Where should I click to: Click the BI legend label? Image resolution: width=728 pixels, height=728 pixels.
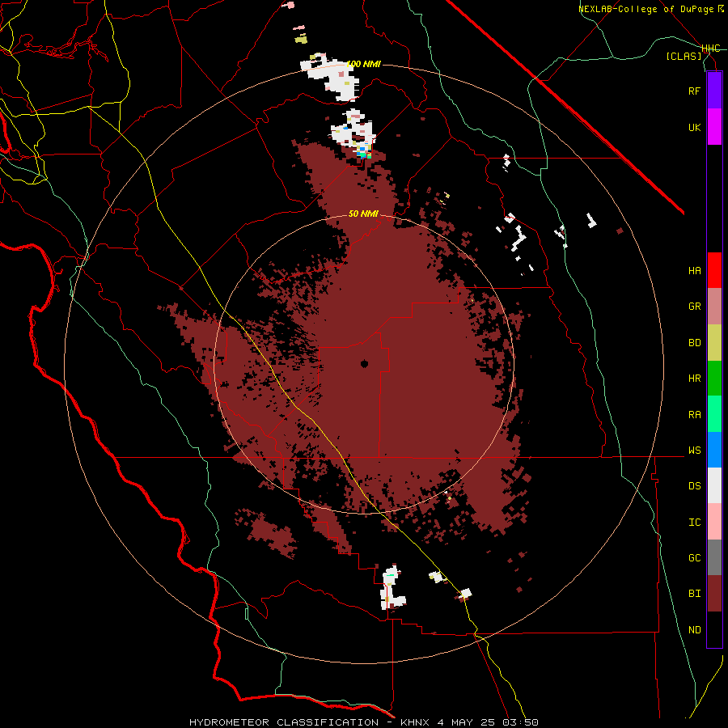pyautogui.click(x=694, y=594)
